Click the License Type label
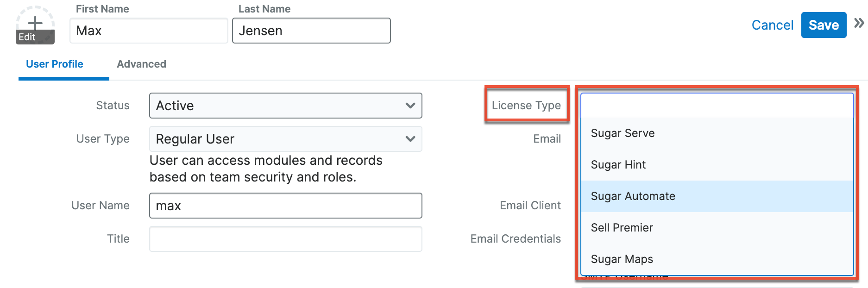 click(x=526, y=106)
